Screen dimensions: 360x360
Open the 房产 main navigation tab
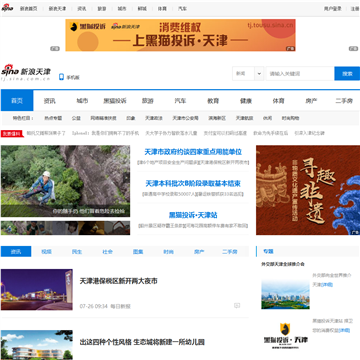click(311, 101)
